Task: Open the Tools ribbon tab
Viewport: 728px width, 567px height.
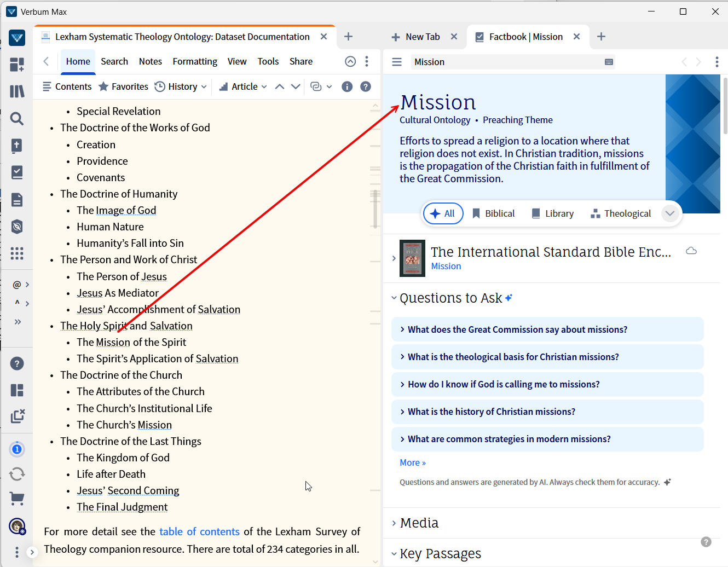Action: [x=268, y=61]
